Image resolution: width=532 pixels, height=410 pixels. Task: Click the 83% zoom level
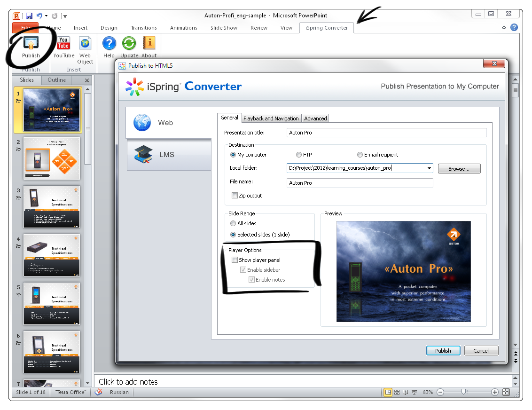[428, 392]
